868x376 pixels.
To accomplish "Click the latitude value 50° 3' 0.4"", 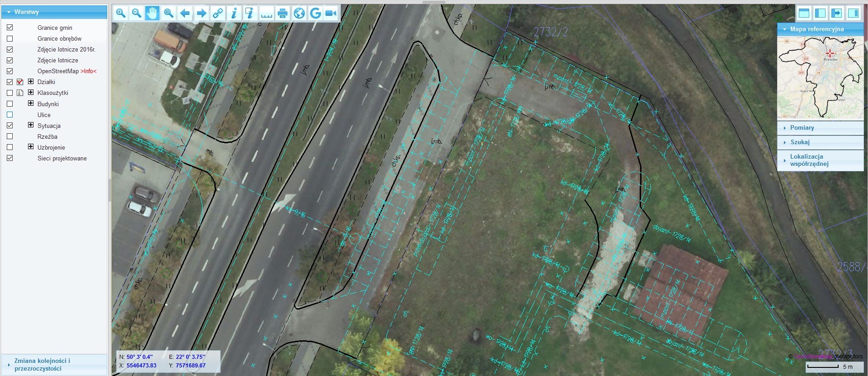I will (x=140, y=357).
